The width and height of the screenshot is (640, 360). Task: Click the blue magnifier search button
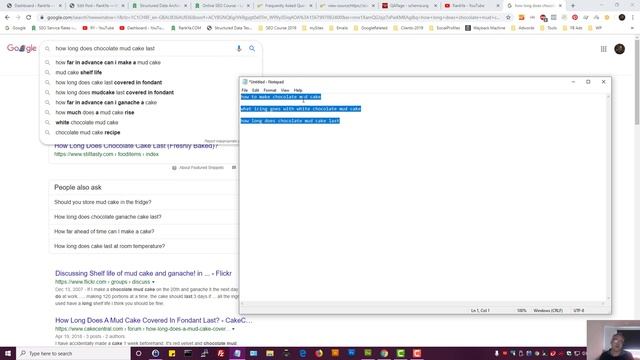coord(252,49)
